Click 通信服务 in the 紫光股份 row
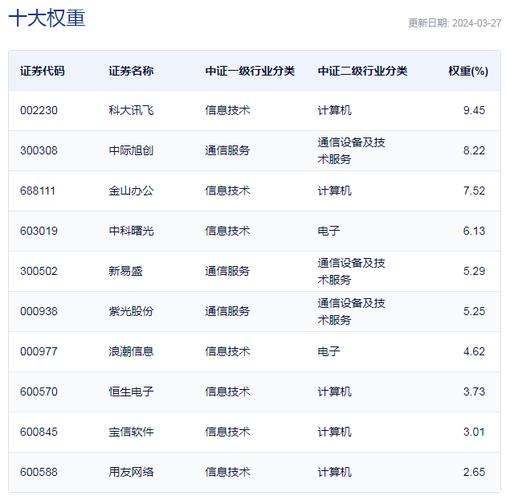This screenshot has height=500, width=506. (x=227, y=311)
